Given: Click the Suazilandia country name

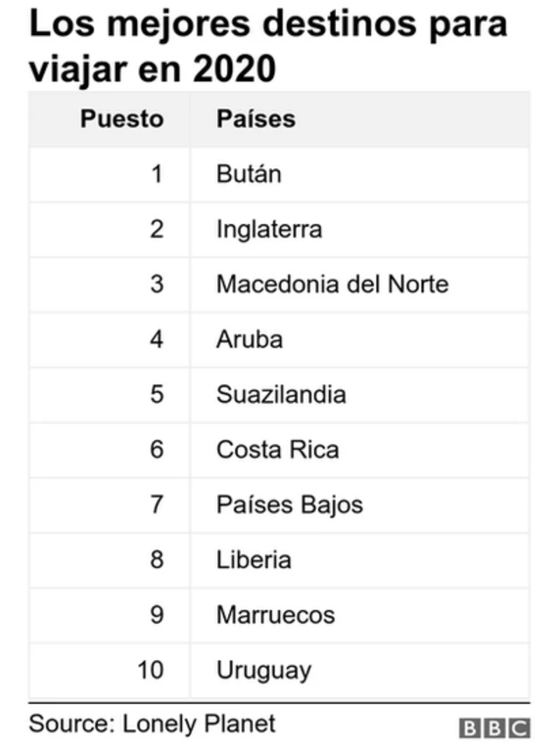Looking at the screenshot, I should tap(281, 394).
